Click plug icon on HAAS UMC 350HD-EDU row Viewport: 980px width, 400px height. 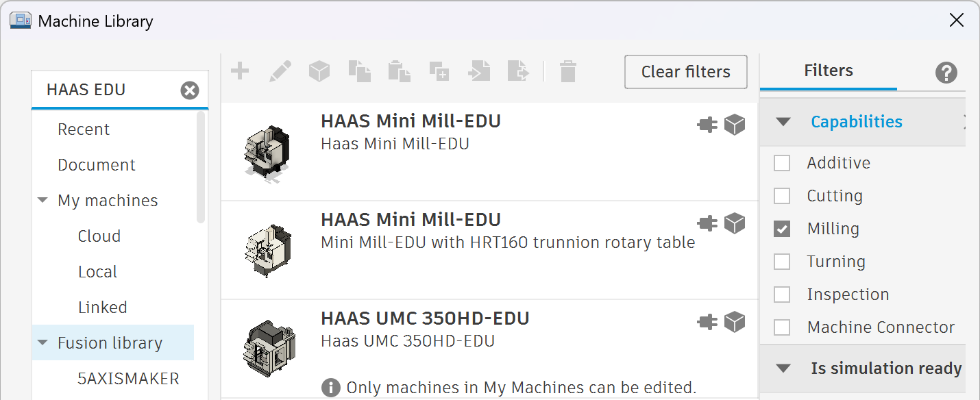tap(707, 322)
